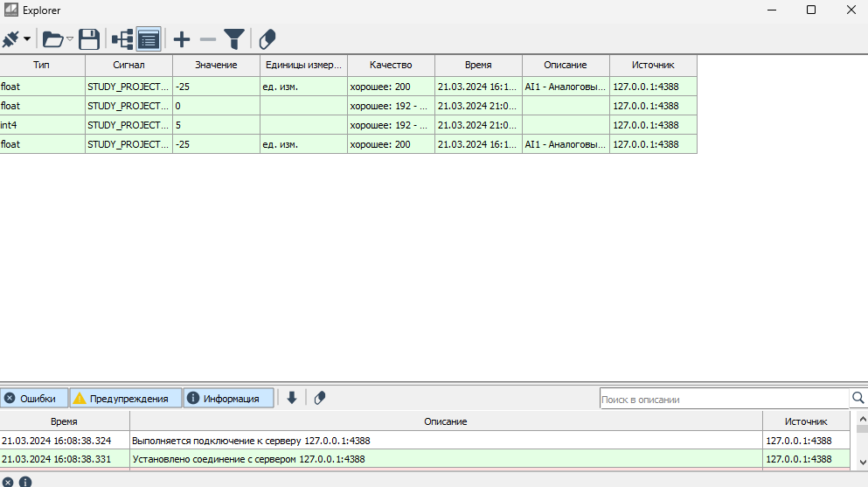The image size is (868, 487).
Task: Click the Поиск в описании search field
Action: pos(724,400)
